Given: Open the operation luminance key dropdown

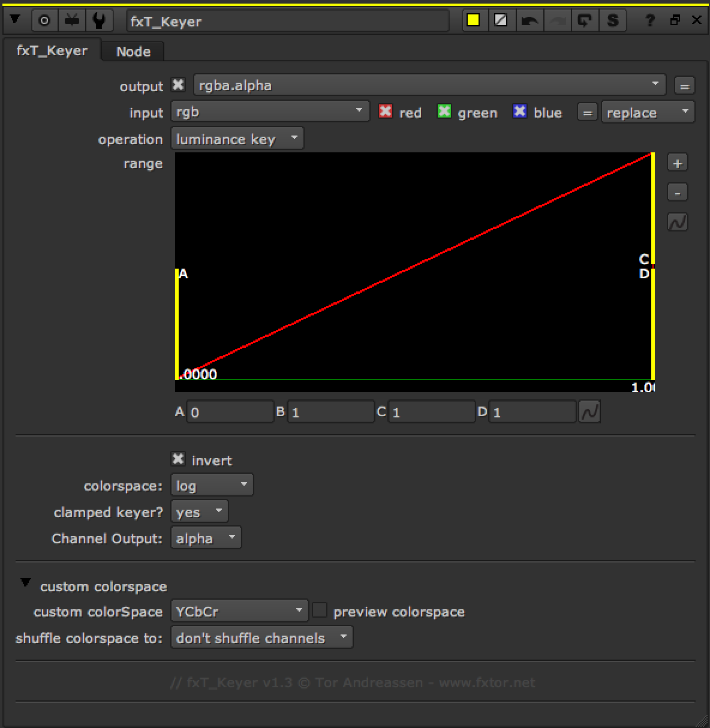Looking at the screenshot, I should pyautogui.click(x=237, y=139).
